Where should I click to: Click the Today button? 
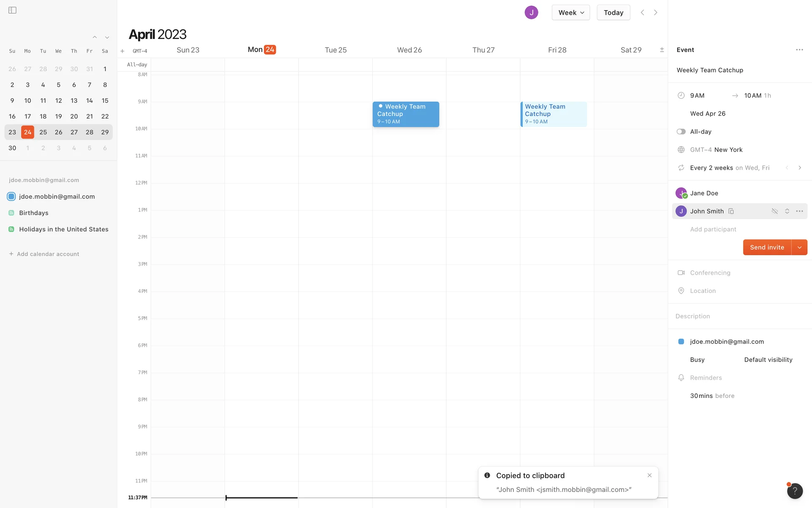pyautogui.click(x=613, y=13)
